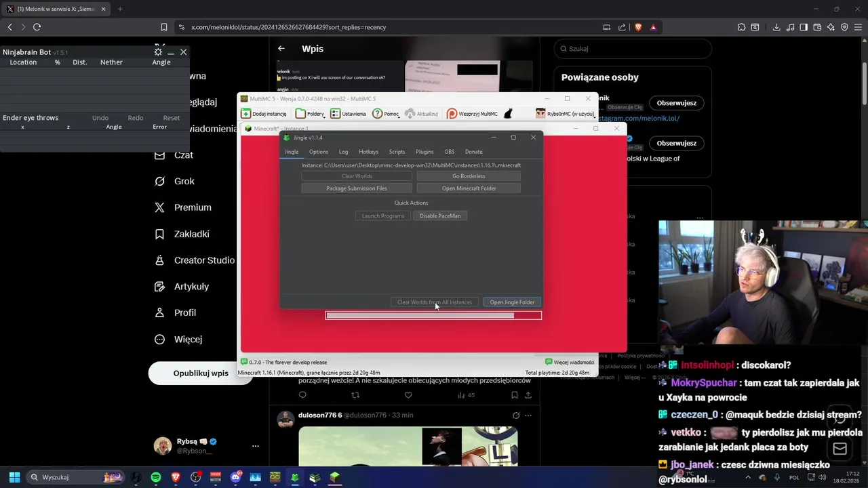The image size is (868, 488).
Task: Click the black cat icon in MultiMC
Action: click(508, 114)
